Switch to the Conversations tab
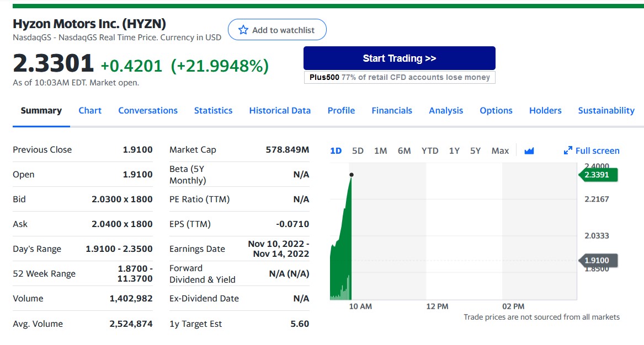644x345 pixels. tap(148, 110)
